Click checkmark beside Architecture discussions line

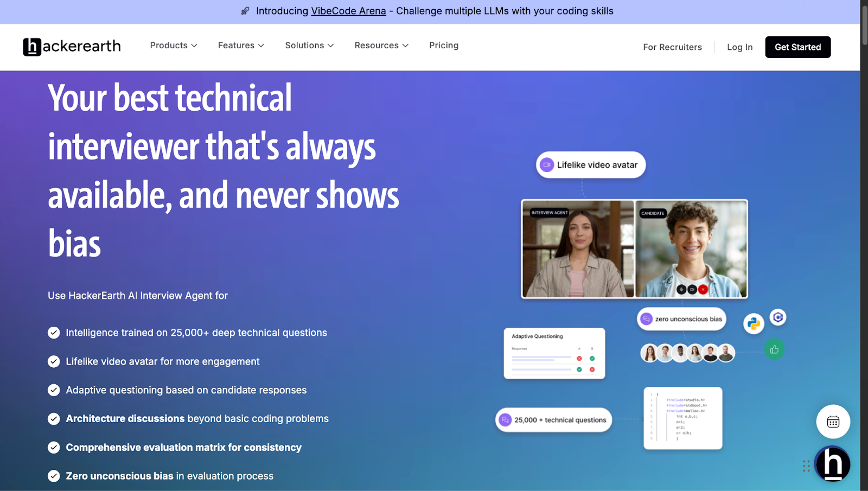point(54,419)
